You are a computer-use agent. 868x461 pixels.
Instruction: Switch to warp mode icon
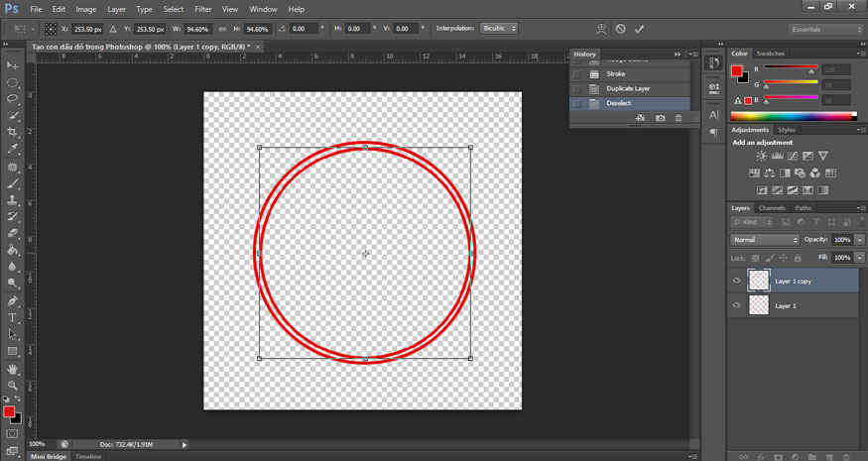click(602, 29)
